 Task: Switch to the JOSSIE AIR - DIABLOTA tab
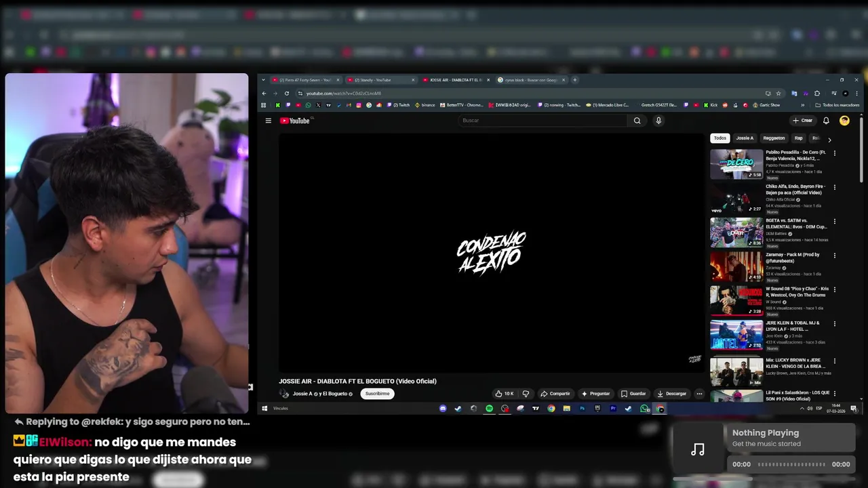coord(454,80)
